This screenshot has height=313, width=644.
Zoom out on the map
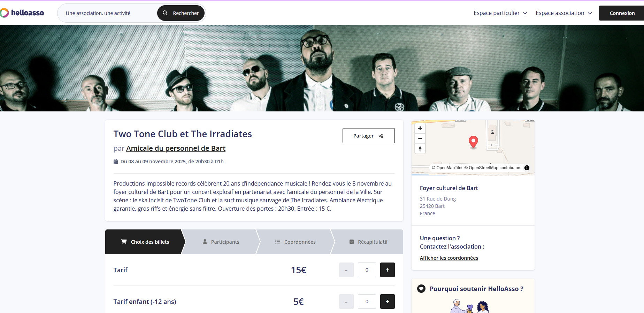tap(420, 139)
